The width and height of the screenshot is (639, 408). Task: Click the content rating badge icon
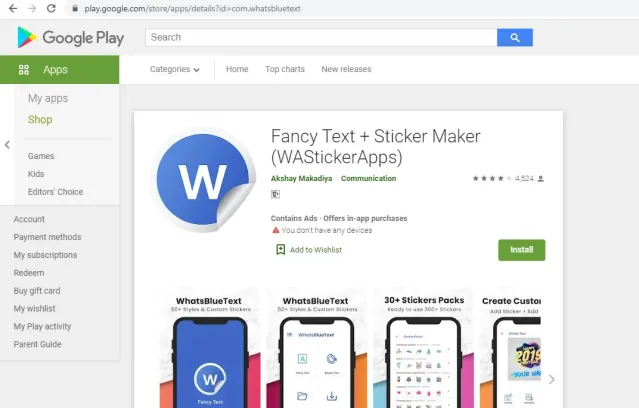pyautogui.click(x=275, y=194)
